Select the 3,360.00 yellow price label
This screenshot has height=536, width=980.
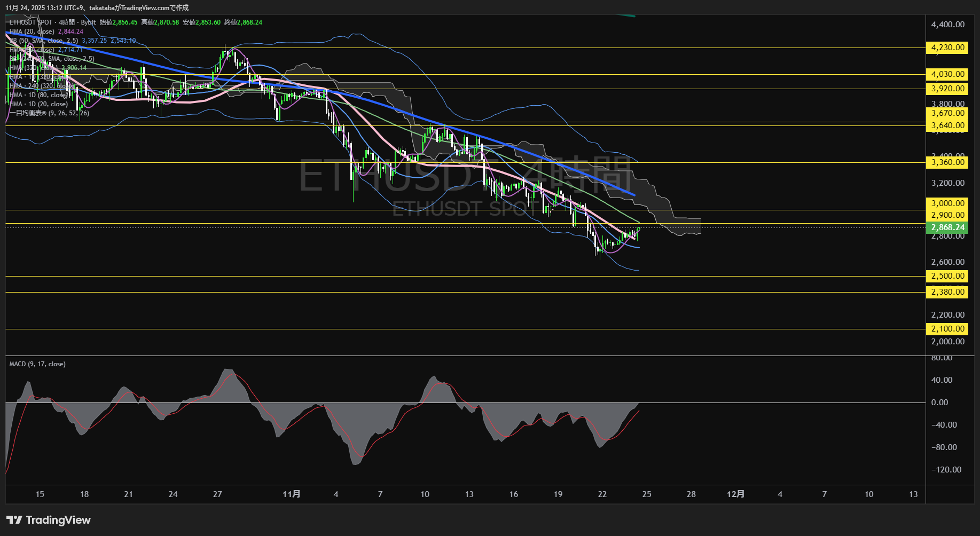coord(947,162)
